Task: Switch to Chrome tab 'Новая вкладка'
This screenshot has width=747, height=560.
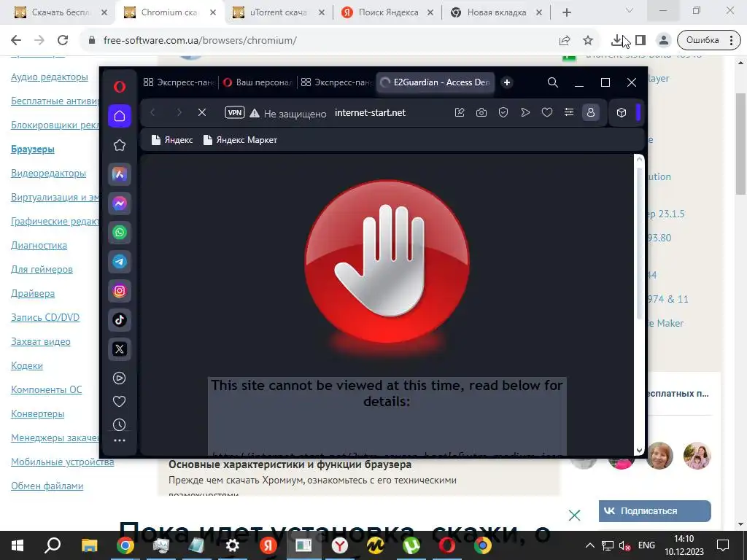Action: (496, 12)
